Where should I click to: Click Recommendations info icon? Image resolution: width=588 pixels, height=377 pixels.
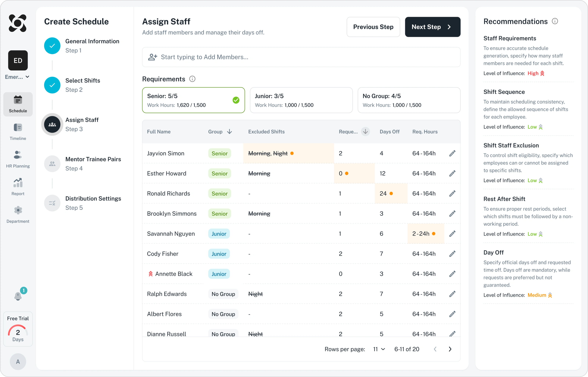point(555,21)
